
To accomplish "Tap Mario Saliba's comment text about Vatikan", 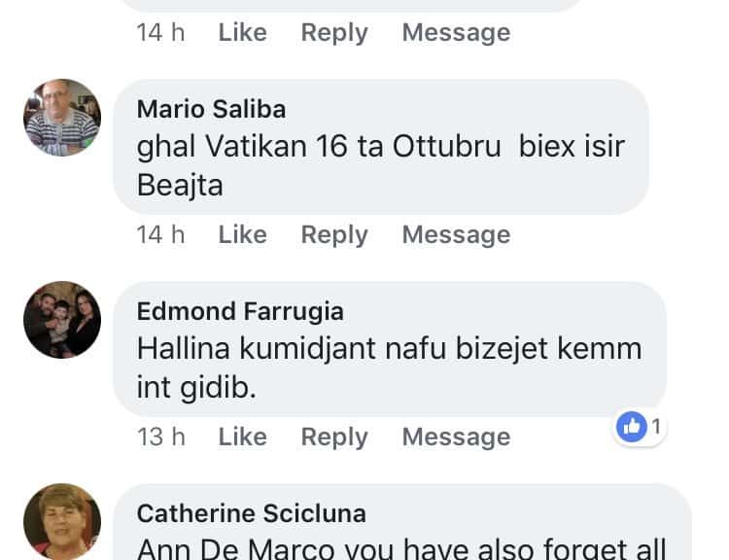I will 379,165.
